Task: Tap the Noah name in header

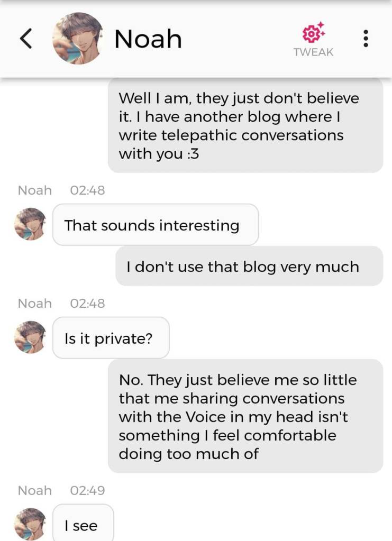Action: pyautogui.click(x=148, y=39)
